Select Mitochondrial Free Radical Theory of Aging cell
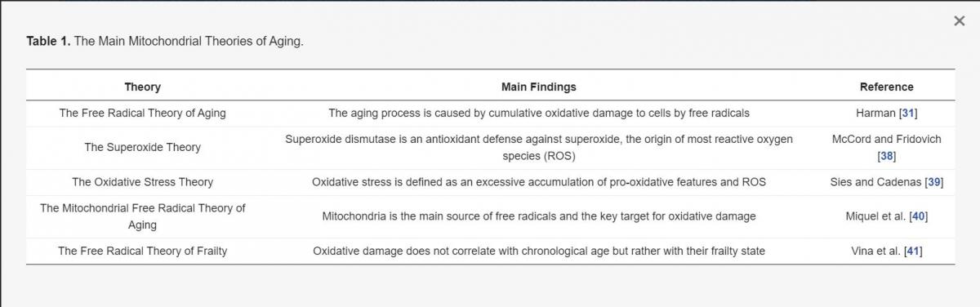This screenshot has width=980, height=307. pos(142,216)
